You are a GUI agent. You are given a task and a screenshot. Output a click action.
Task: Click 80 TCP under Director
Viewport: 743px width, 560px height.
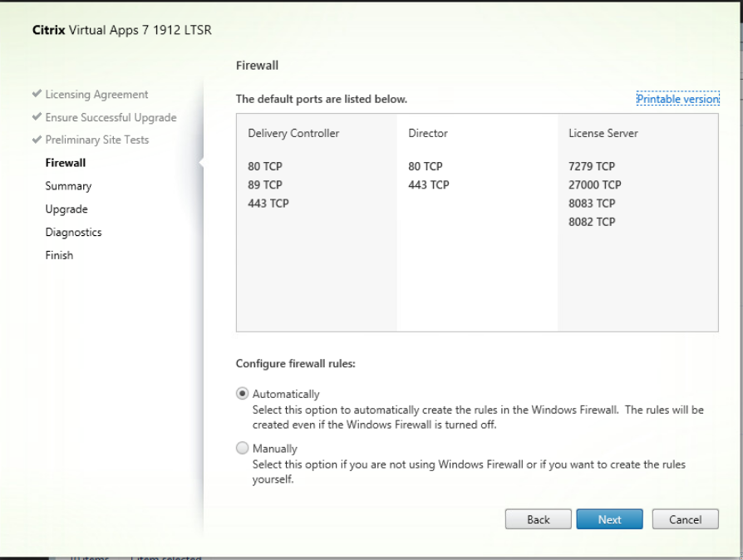[x=426, y=166]
